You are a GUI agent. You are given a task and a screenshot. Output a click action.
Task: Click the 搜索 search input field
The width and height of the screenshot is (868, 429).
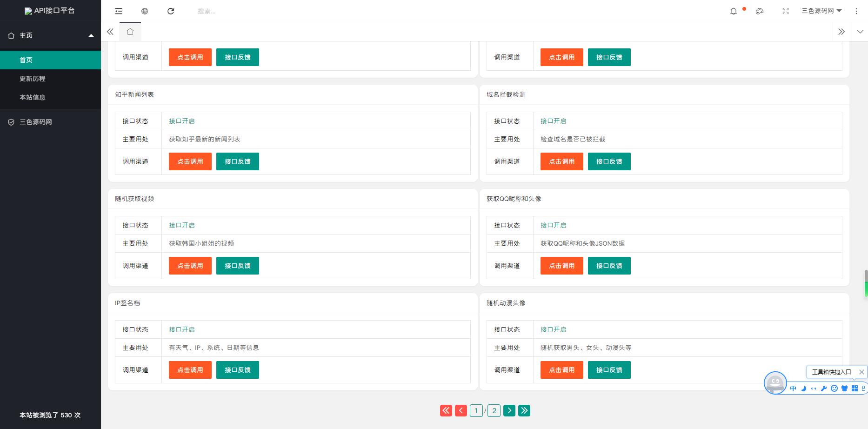point(206,11)
